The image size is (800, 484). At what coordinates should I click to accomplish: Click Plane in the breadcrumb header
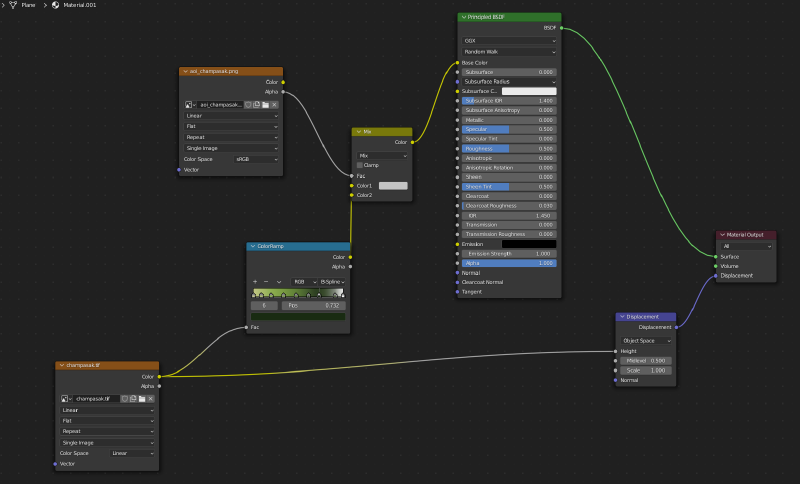tap(28, 5)
